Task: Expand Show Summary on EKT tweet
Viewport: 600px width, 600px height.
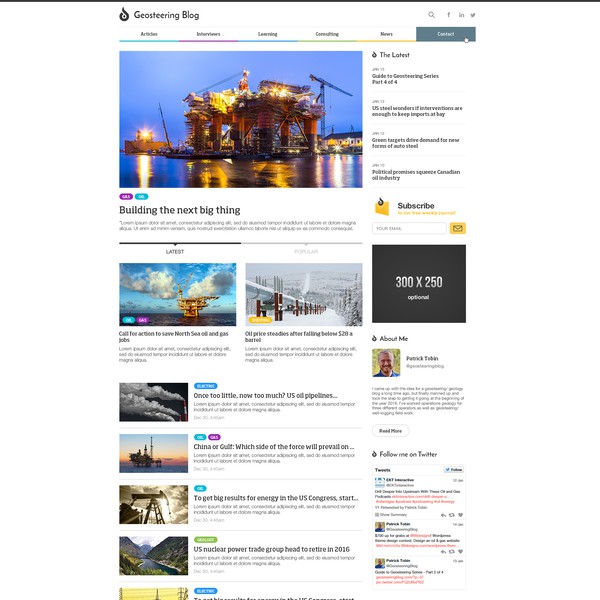Action: (391, 515)
